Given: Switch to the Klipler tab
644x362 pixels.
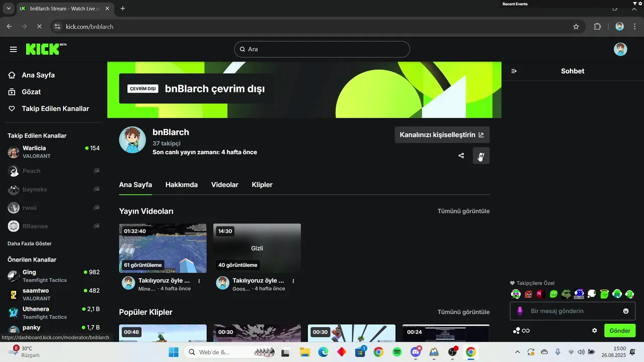Looking at the screenshot, I should point(262,185).
